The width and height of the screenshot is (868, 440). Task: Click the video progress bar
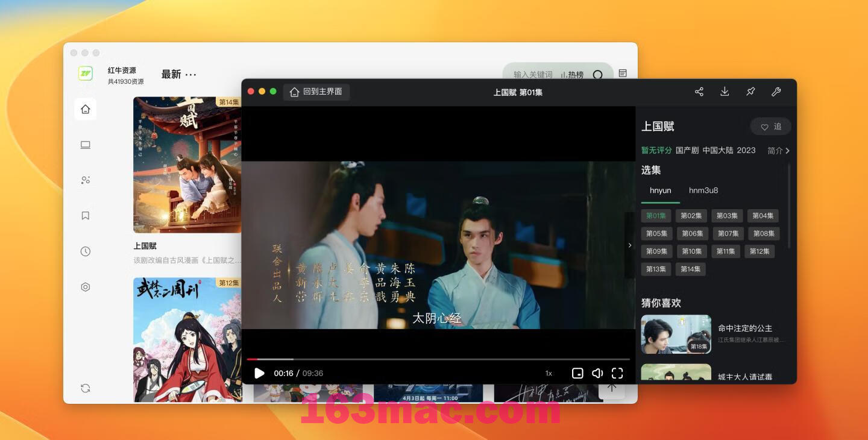tap(438, 359)
